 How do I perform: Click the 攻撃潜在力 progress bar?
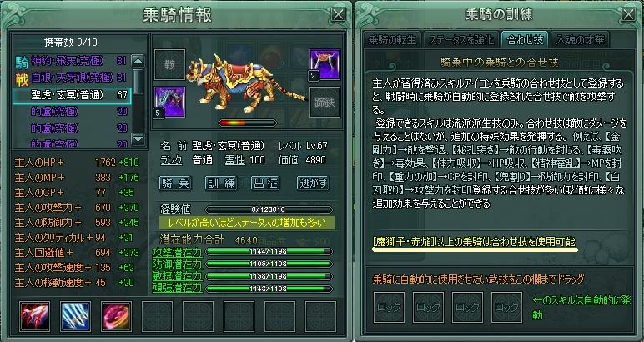tap(269, 251)
